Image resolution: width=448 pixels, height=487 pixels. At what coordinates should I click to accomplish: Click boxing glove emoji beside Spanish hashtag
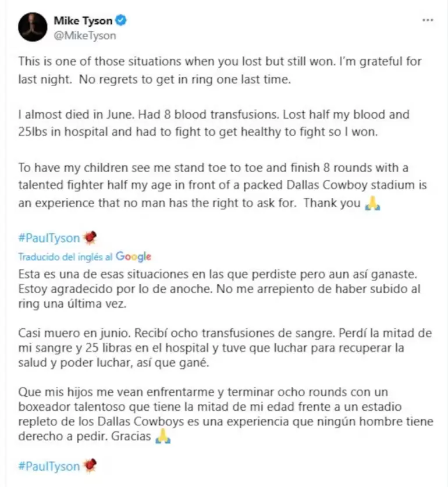tap(90, 466)
